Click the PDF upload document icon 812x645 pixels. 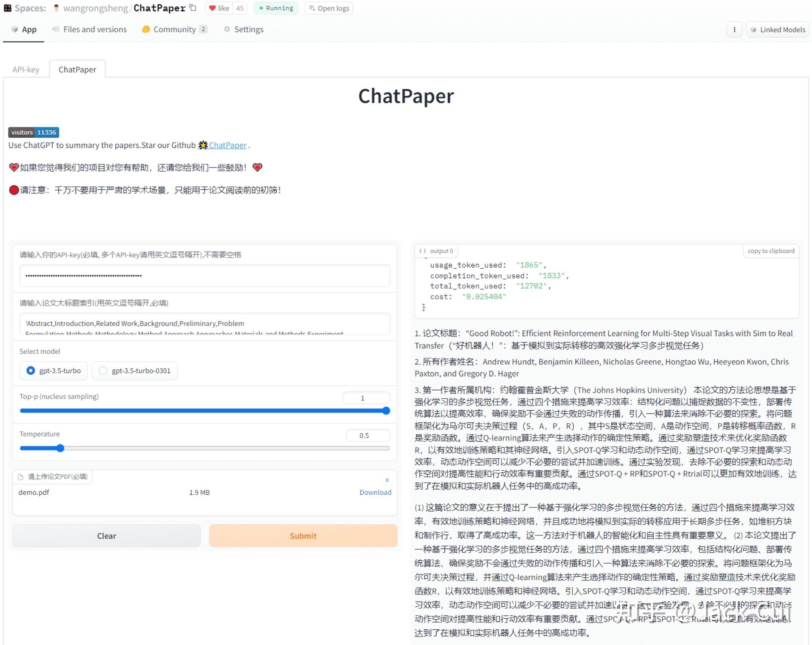20,476
